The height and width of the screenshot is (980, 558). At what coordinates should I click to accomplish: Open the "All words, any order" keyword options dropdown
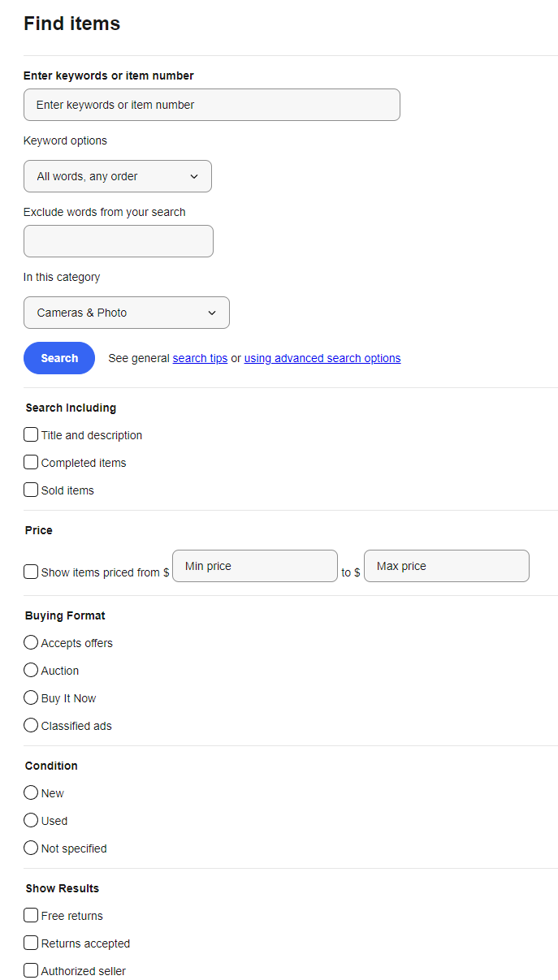(x=117, y=176)
